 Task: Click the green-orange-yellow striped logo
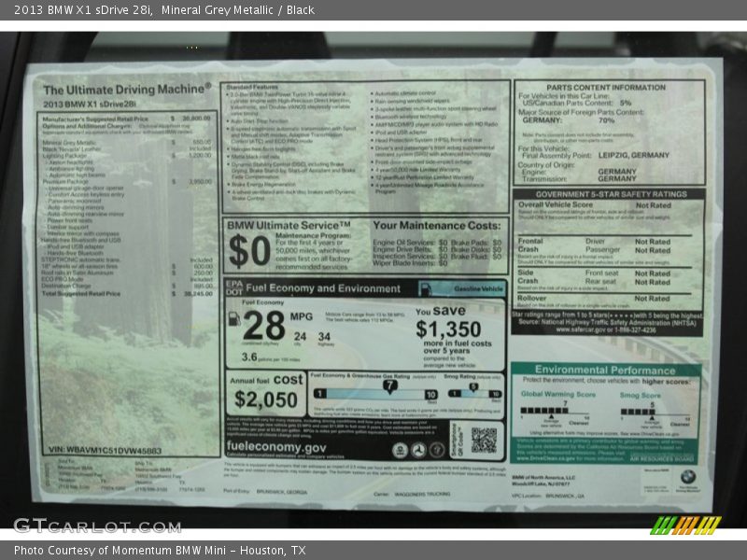pos(684,525)
